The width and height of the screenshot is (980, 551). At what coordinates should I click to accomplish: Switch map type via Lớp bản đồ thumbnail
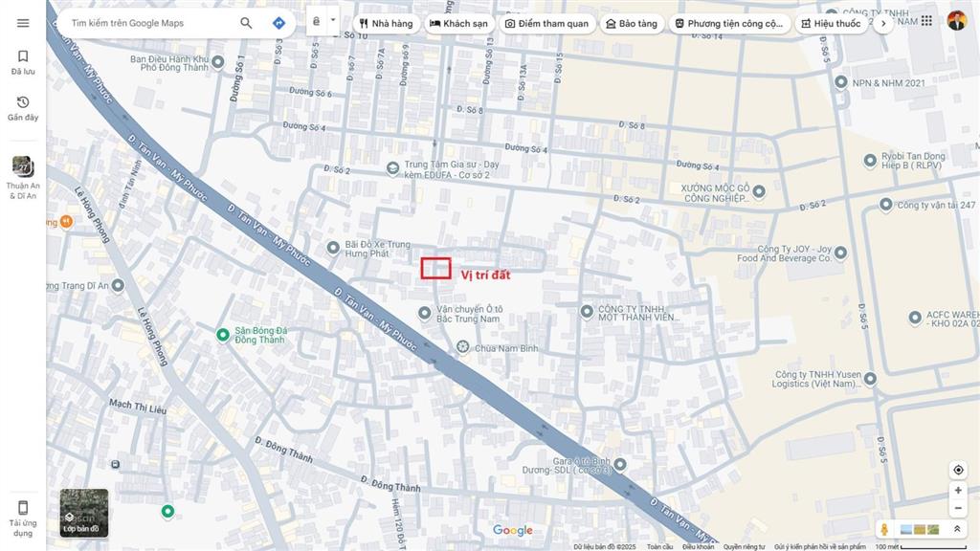[x=84, y=513]
